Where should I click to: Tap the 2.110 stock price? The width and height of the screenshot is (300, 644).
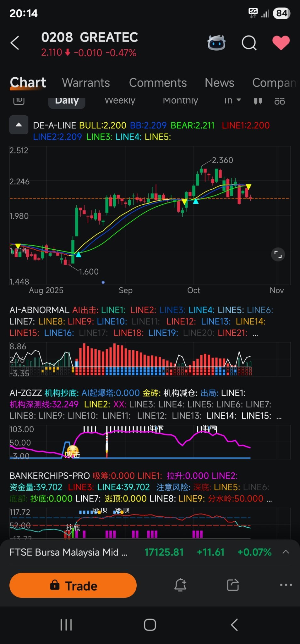click(52, 53)
